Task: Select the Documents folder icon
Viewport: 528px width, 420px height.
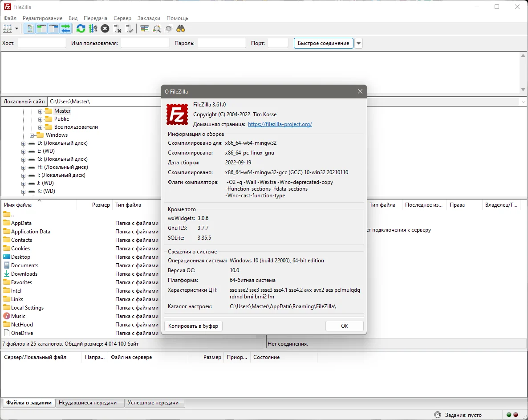Action: click(6, 265)
